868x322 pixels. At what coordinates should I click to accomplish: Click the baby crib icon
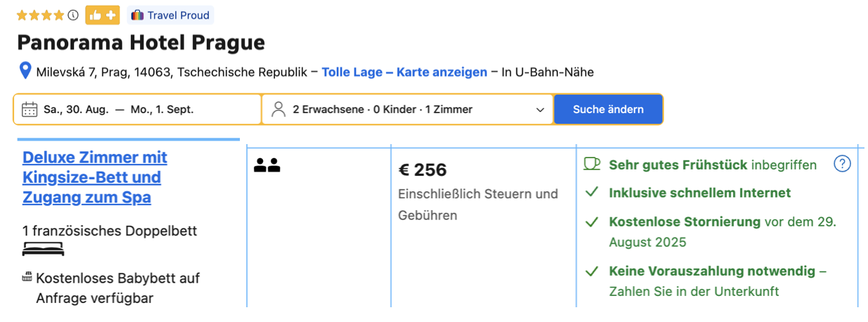(x=27, y=278)
